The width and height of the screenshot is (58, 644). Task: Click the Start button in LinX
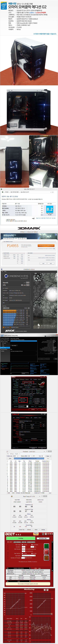[x=10, y=458]
